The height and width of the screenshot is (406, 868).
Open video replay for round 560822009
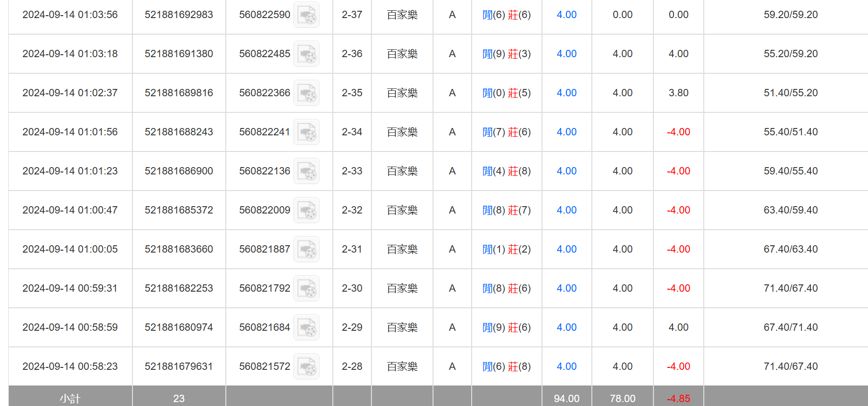point(306,211)
